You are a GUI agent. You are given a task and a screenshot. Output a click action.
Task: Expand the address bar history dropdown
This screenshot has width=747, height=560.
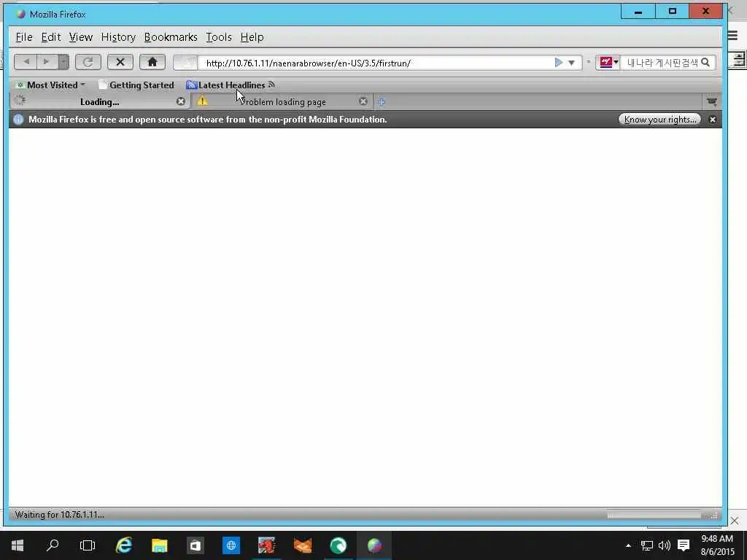[572, 63]
